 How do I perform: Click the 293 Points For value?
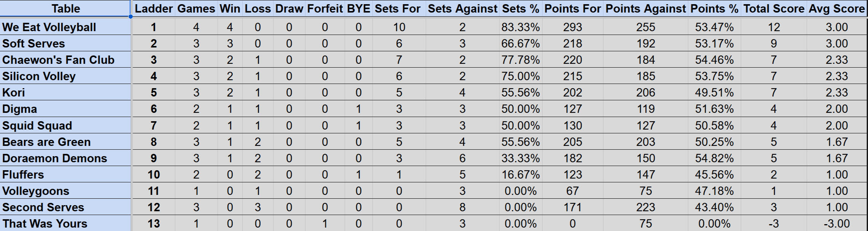[x=572, y=27]
